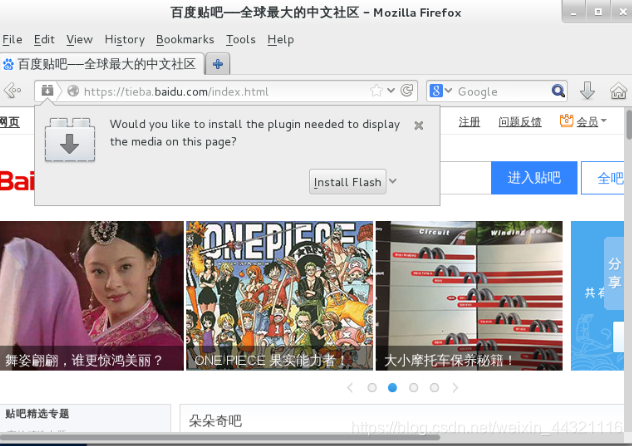Viewport: 632px width, 446px height.
Task: Open the Bookmarks menu
Action: click(x=185, y=39)
